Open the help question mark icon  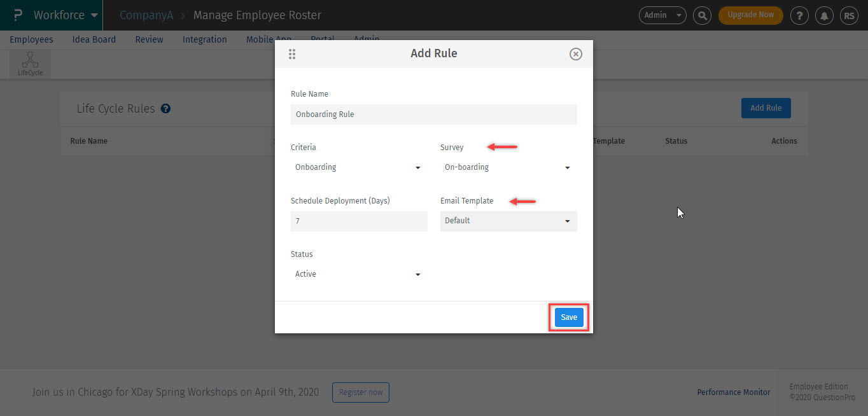tap(799, 15)
